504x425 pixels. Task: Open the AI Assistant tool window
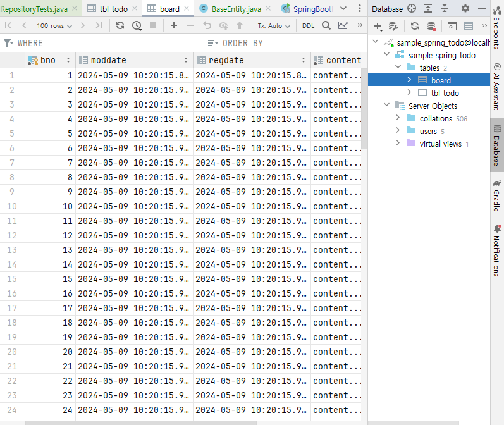pos(497,87)
